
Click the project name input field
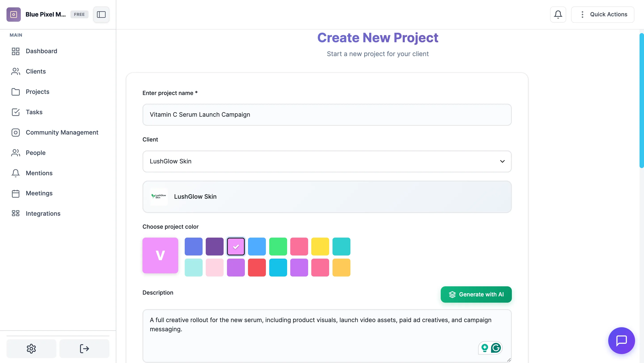pos(327,115)
